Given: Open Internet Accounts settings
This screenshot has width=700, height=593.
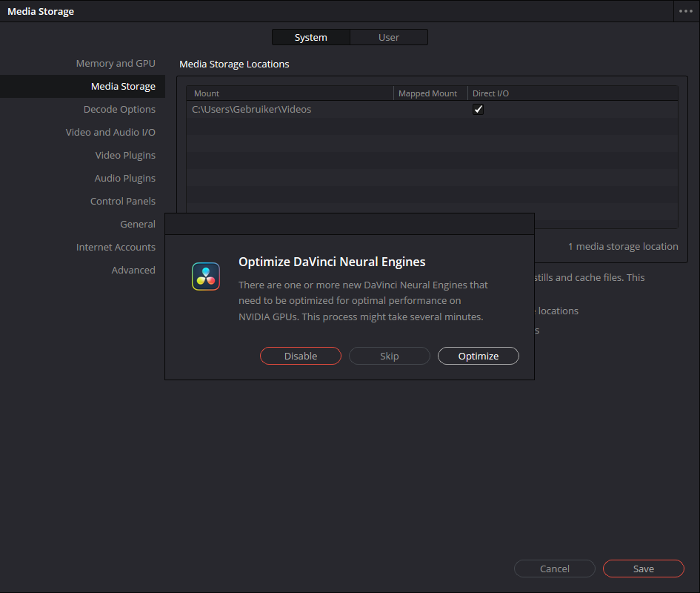Looking at the screenshot, I should point(116,247).
